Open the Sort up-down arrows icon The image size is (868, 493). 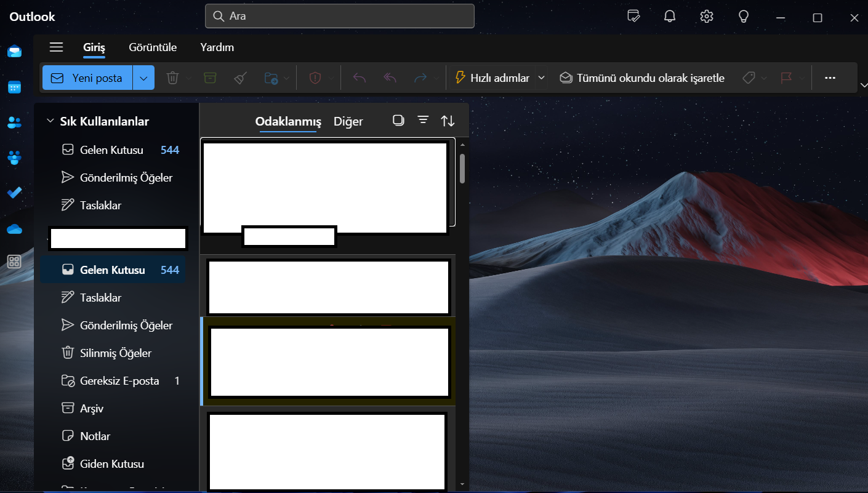pos(448,121)
